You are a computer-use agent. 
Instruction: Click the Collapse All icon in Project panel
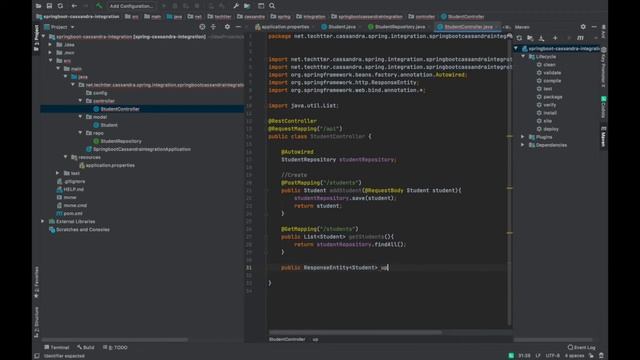point(213,27)
